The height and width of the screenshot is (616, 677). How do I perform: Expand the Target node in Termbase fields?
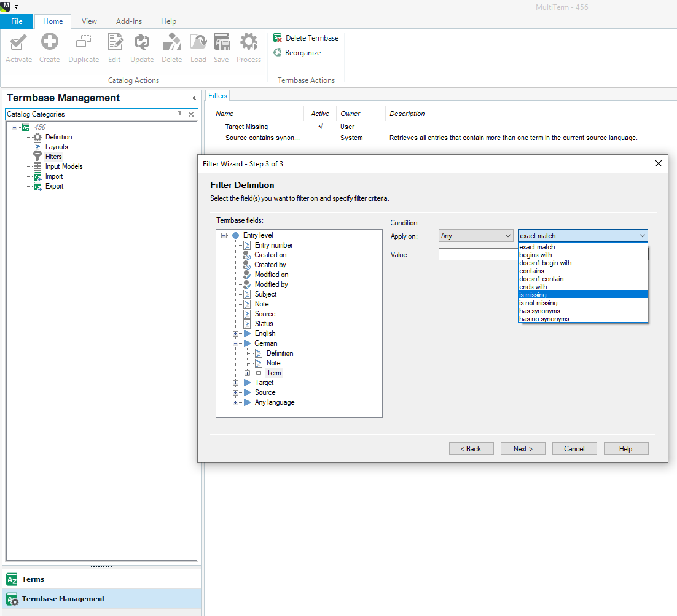click(x=235, y=383)
